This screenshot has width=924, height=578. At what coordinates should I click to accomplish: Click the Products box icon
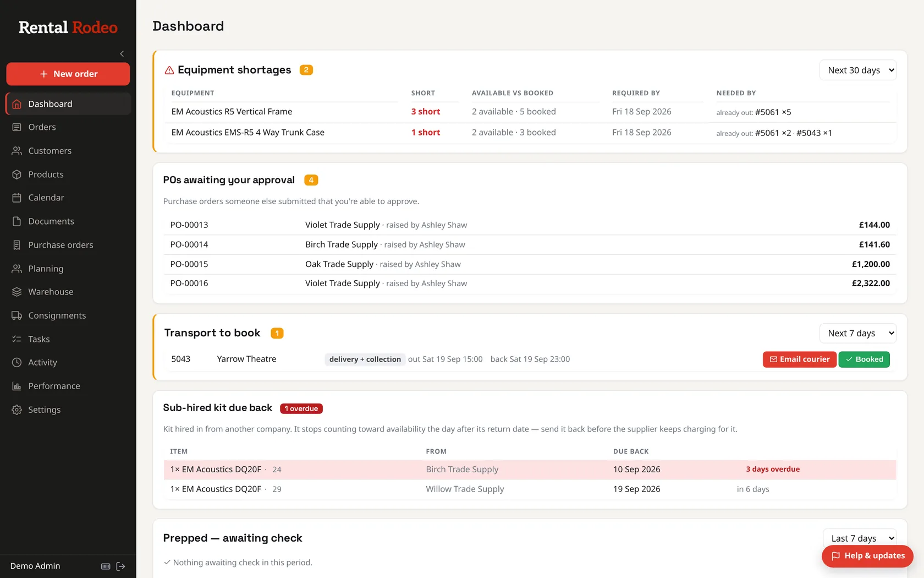point(17,175)
